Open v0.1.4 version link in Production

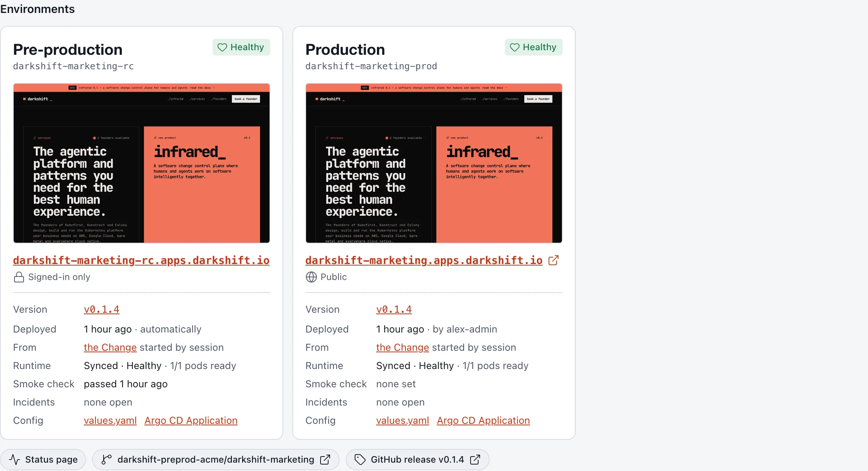tap(394, 309)
